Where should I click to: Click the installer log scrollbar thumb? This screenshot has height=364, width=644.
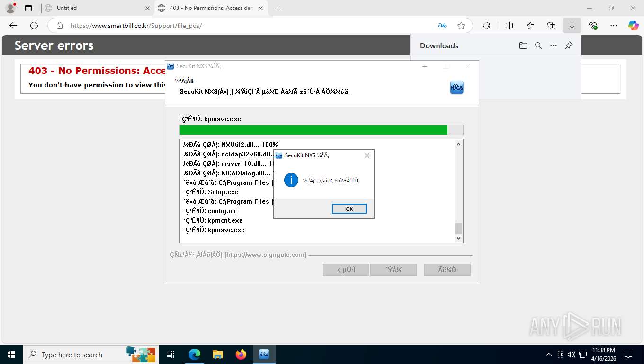click(x=458, y=228)
